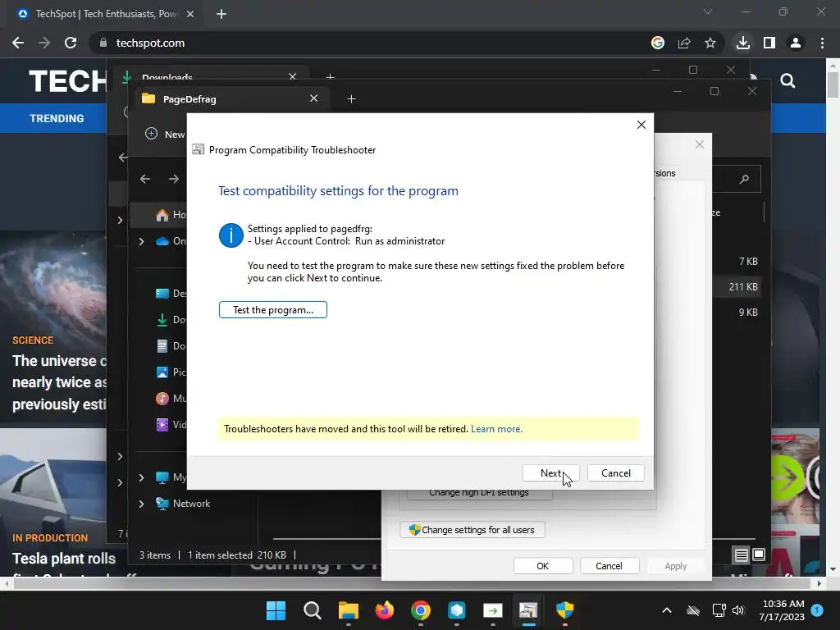Click the Test the program button
This screenshot has width=840, height=630.
(272, 309)
